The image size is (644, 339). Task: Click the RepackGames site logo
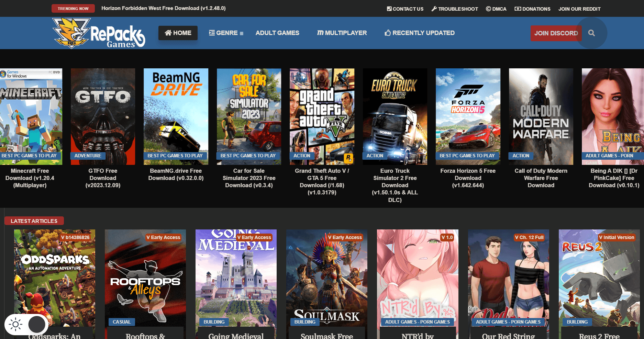(99, 34)
